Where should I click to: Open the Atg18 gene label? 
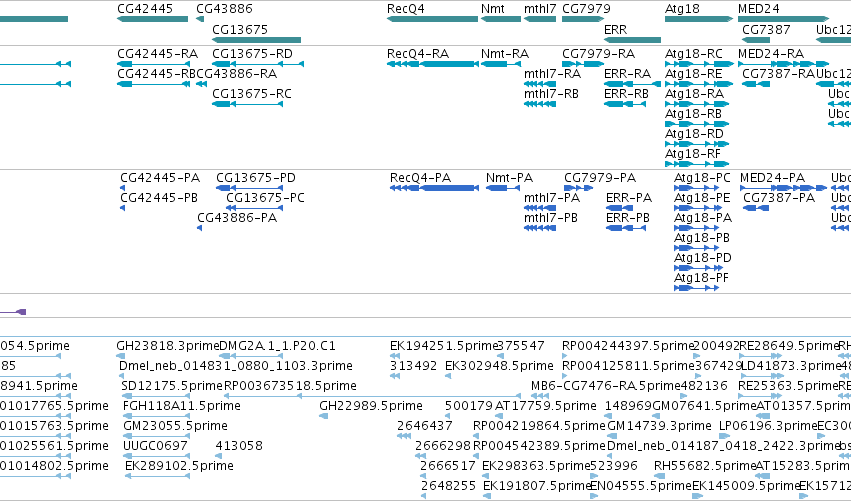(x=682, y=9)
